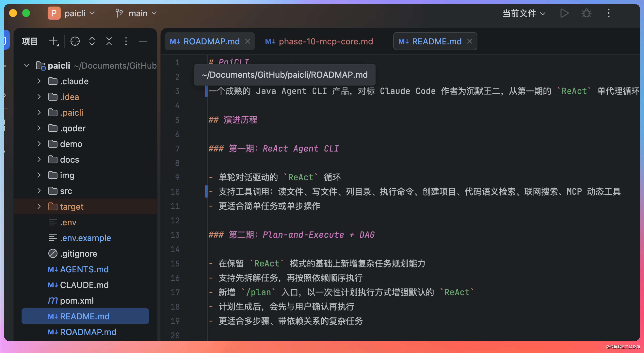
Task: Select README.md in the project tree
Action: click(x=85, y=316)
